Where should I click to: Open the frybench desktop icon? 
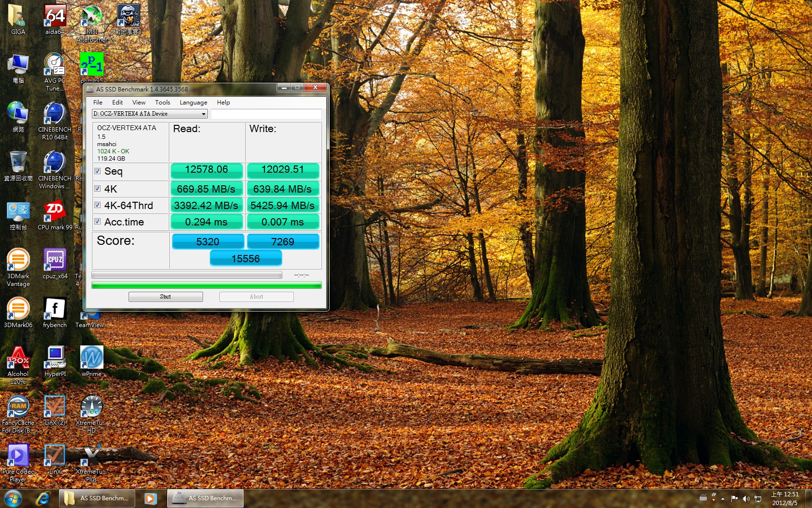[55, 310]
